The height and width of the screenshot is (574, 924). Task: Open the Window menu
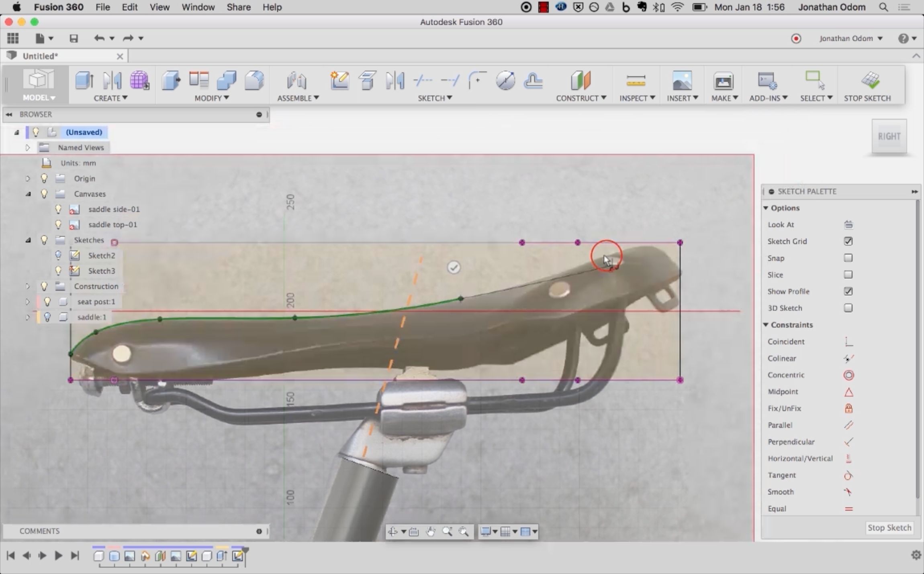(x=198, y=7)
